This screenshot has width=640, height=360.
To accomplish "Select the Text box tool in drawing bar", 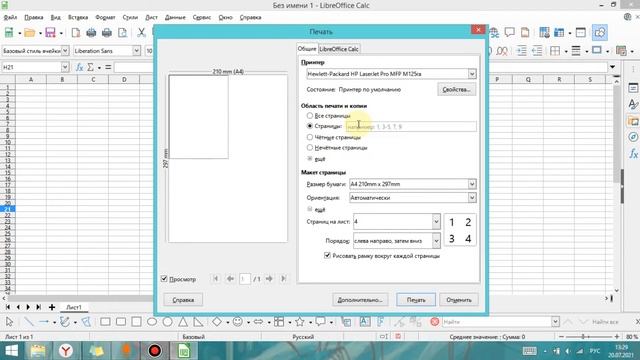I will point(365,322).
